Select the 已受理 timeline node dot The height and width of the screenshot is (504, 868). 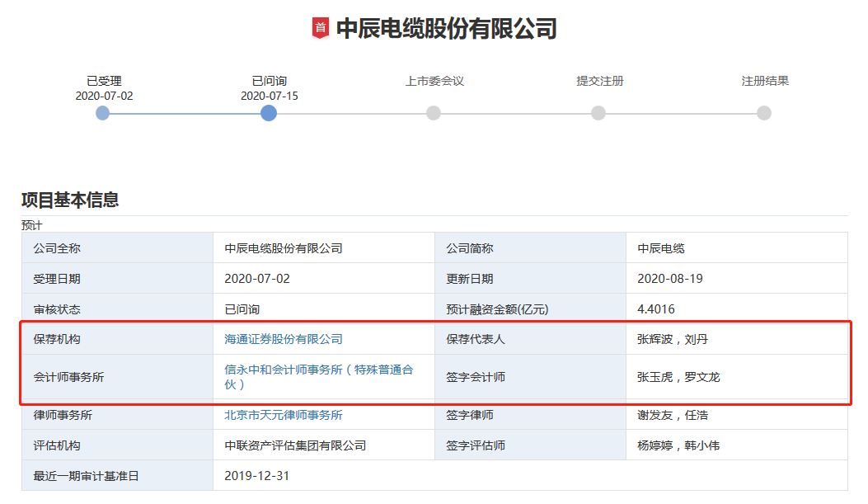[x=102, y=114]
